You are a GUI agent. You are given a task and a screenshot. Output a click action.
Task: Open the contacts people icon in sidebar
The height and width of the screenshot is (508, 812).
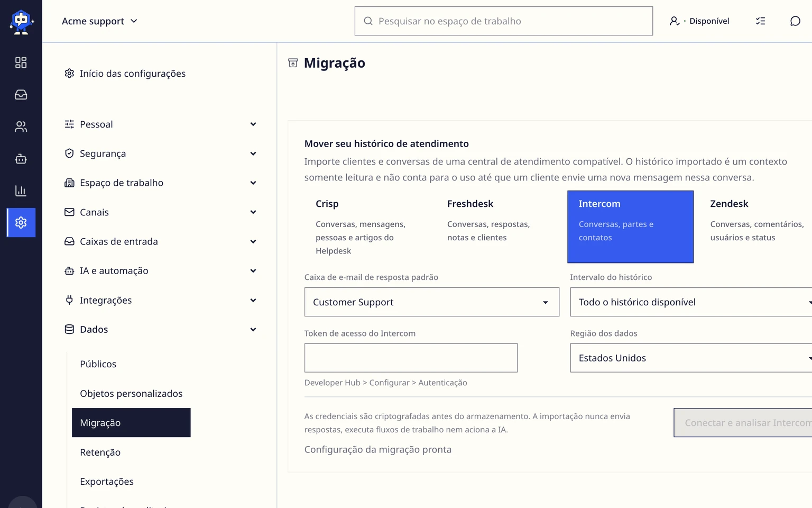21,126
